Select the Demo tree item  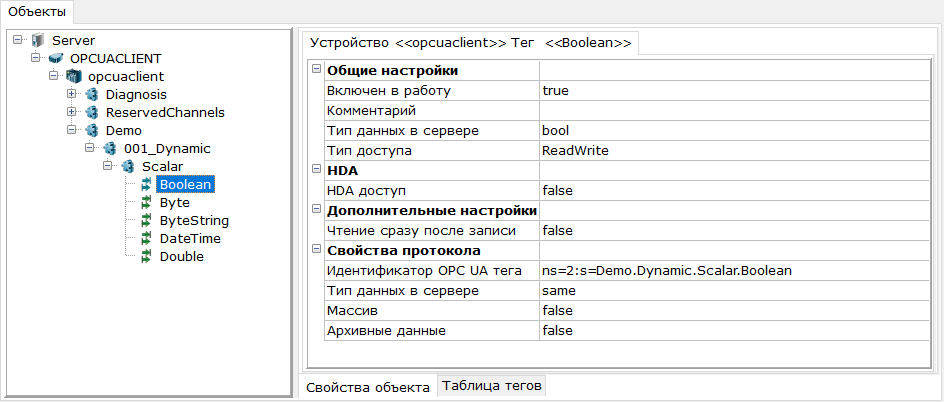click(x=123, y=131)
